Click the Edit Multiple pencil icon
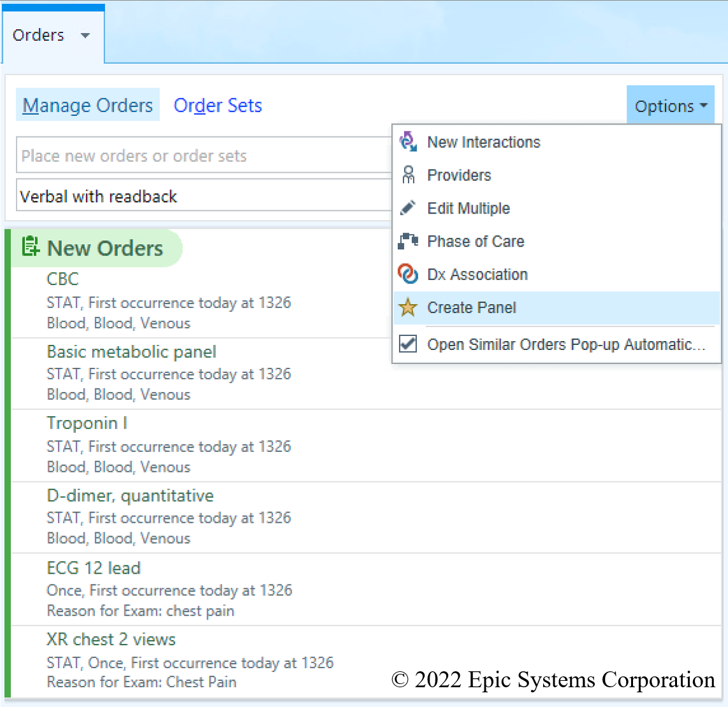 tap(408, 208)
